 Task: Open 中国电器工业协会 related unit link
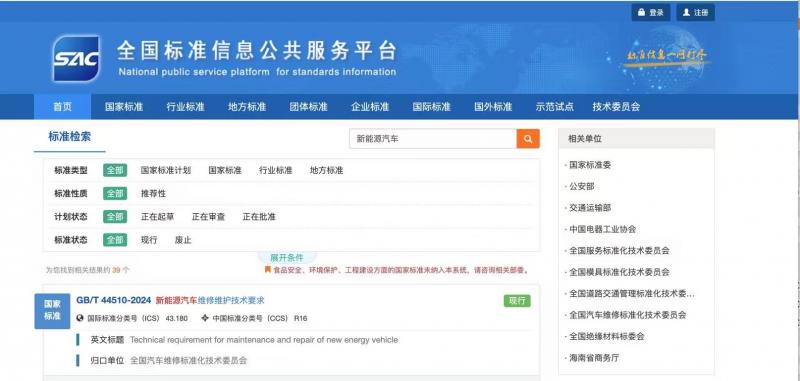(x=603, y=229)
